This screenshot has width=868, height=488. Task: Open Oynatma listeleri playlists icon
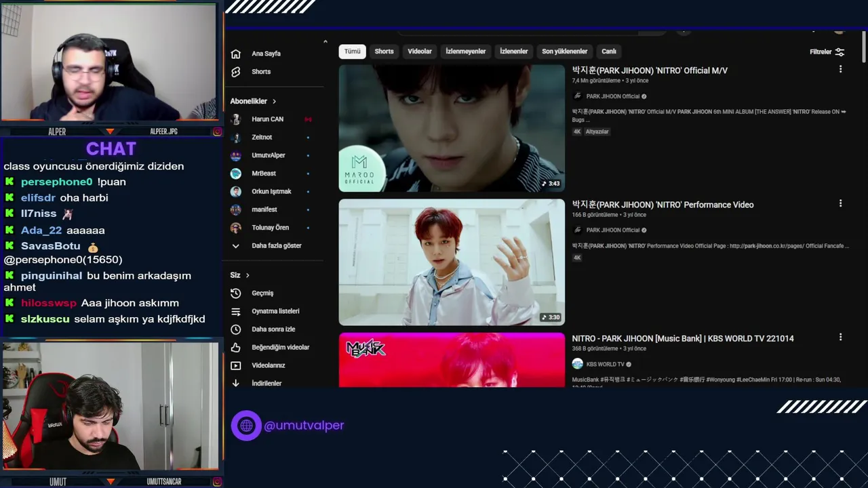235,311
